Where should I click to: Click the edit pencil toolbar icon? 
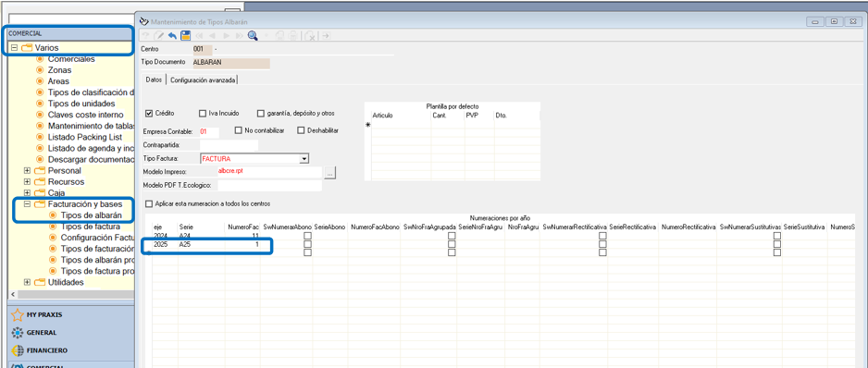click(x=159, y=36)
